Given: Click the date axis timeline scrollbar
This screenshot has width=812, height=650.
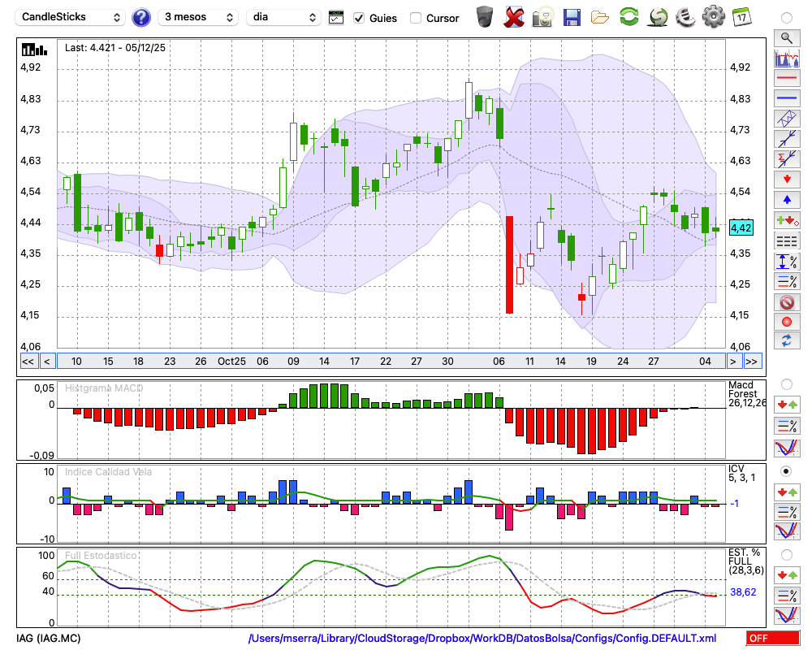Looking at the screenshot, I should (x=391, y=362).
